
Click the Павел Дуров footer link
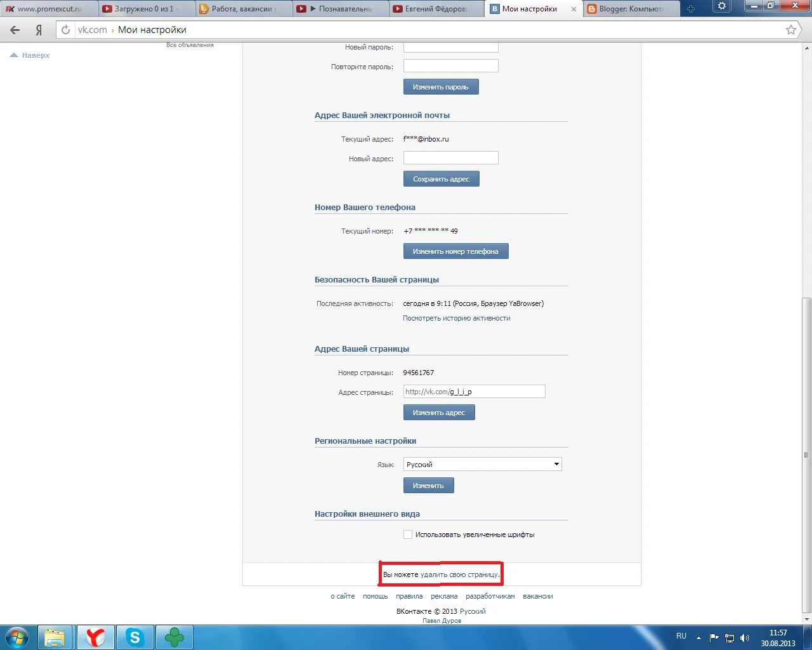coord(442,621)
